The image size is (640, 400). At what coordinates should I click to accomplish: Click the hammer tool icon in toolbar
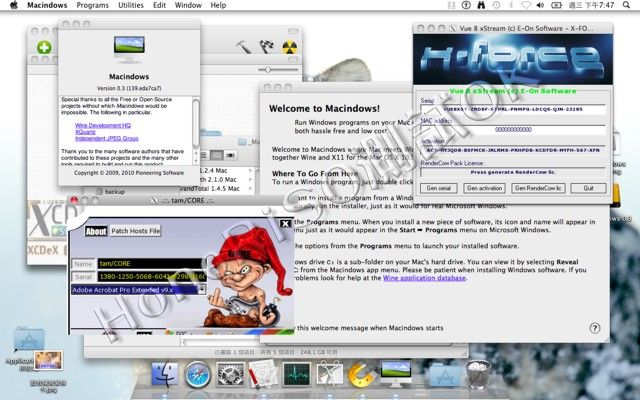(243, 46)
